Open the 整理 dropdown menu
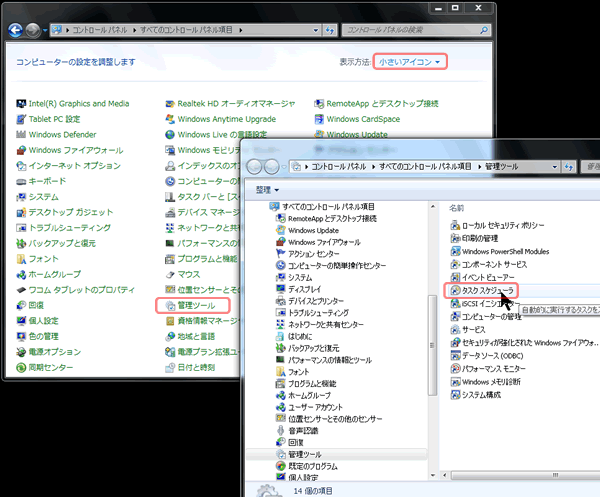 point(267,190)
